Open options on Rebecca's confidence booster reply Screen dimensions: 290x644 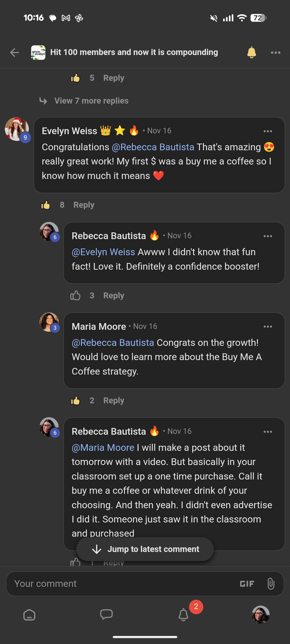click(x=268, y=236)
